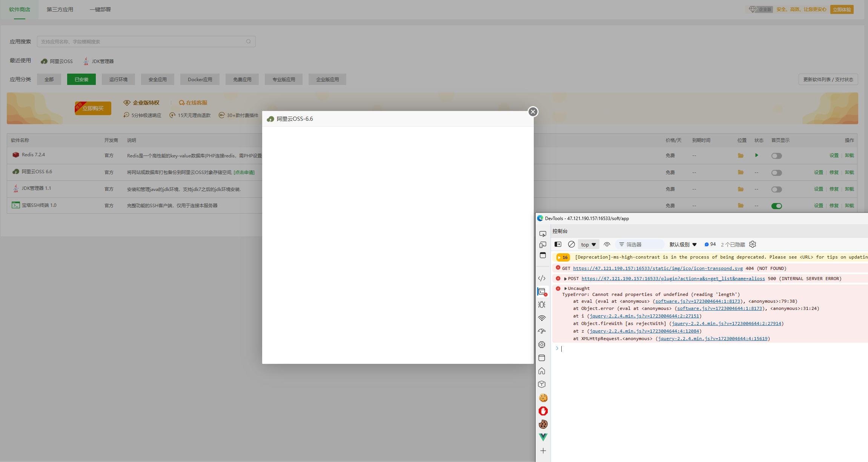This screenshot has height=462, width=868.
Task: Open the Elements panel icon in DevTools
Action: tap(542, 278)
